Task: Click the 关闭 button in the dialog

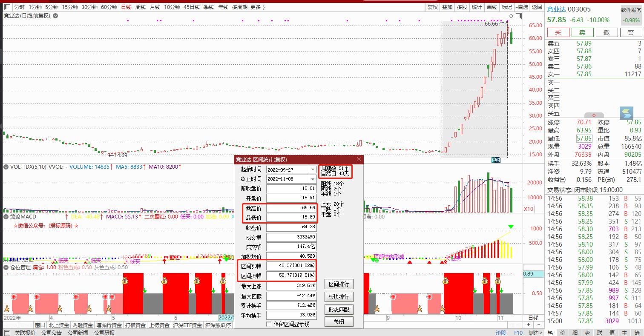Action: tap(339, 322)
